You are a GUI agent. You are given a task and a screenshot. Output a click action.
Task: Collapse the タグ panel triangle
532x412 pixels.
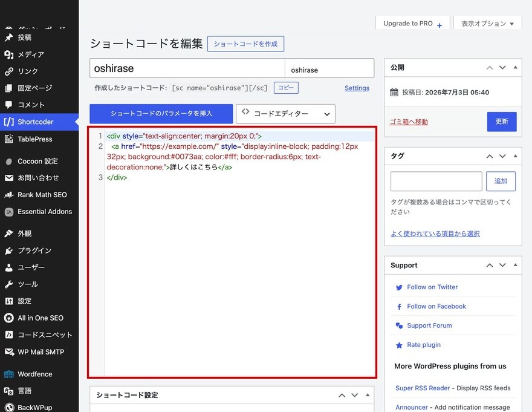pyautogui.click(x=515, y=156)
